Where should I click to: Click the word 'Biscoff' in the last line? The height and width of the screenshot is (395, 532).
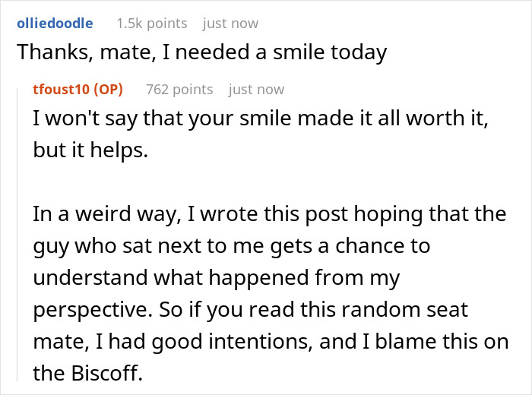107,373
